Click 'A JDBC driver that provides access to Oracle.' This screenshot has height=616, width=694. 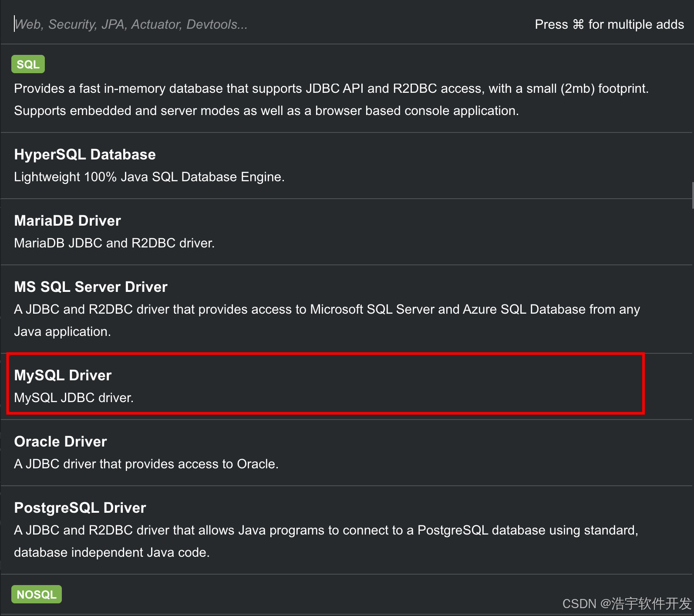[146, 464]
